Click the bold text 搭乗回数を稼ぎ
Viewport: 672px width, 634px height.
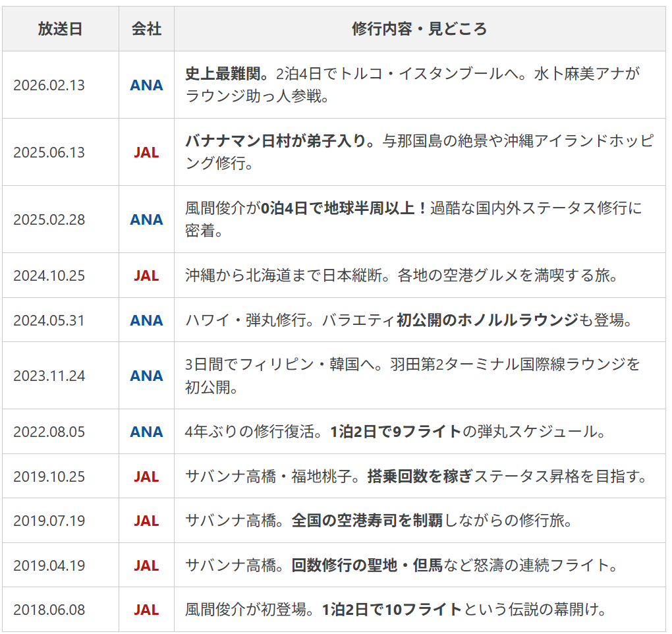point(420,476)
